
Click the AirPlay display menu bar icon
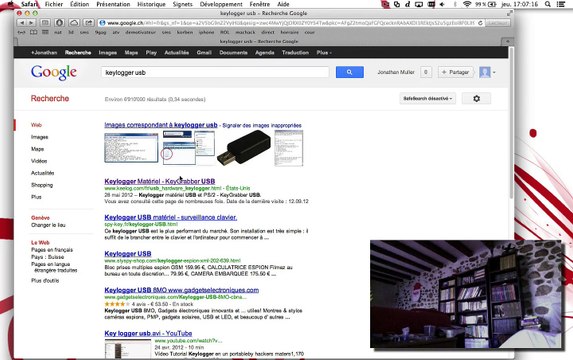click(419, 4)
